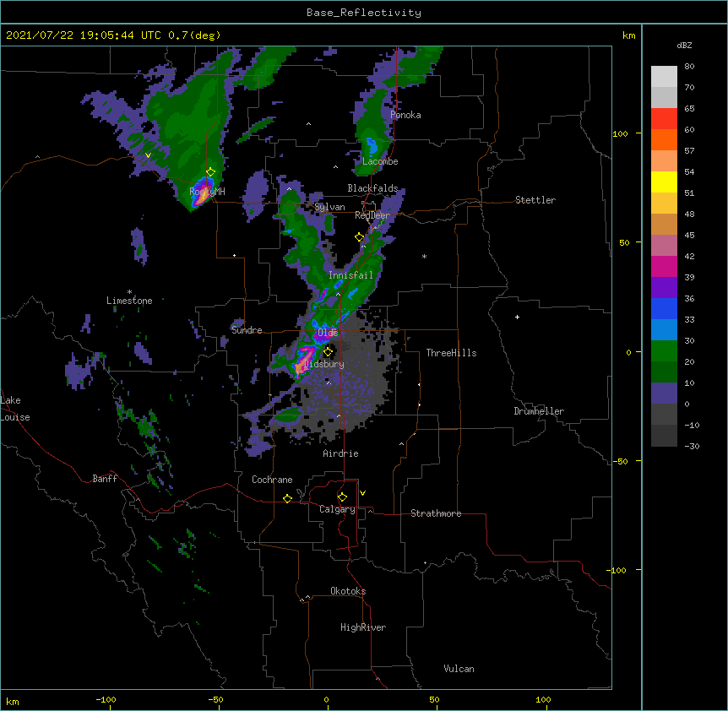Screen dimensions: 728x711
Task: Click the intense storm core at Didsbury
Action: coord(304,361)
